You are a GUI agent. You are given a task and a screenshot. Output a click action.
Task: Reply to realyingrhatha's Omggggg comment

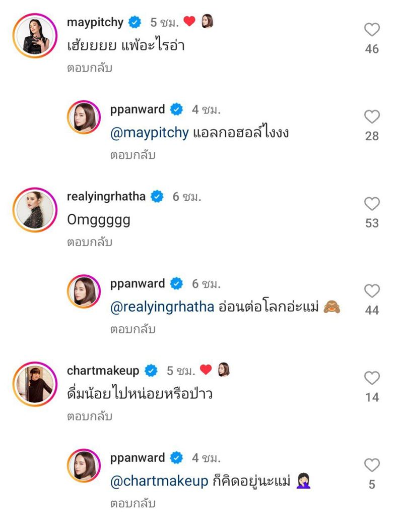89,243
